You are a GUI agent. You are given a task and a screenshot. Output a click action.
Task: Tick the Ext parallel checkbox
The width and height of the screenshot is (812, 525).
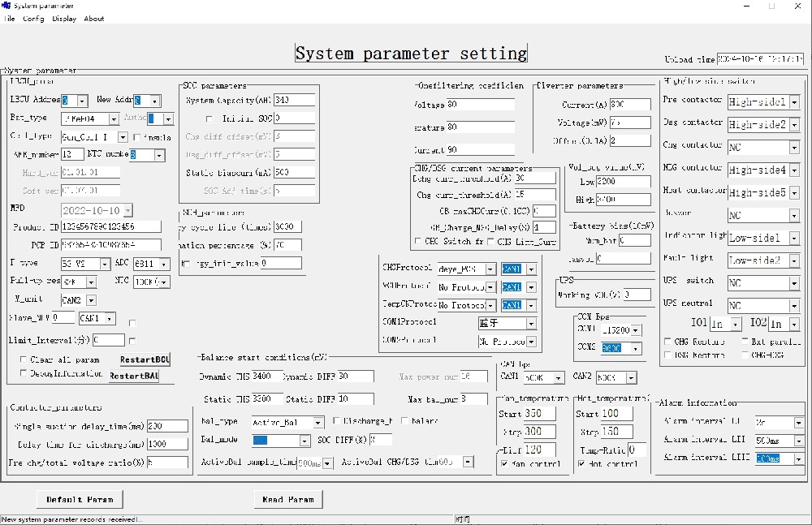pyautogui.click(x=745, y=341)
